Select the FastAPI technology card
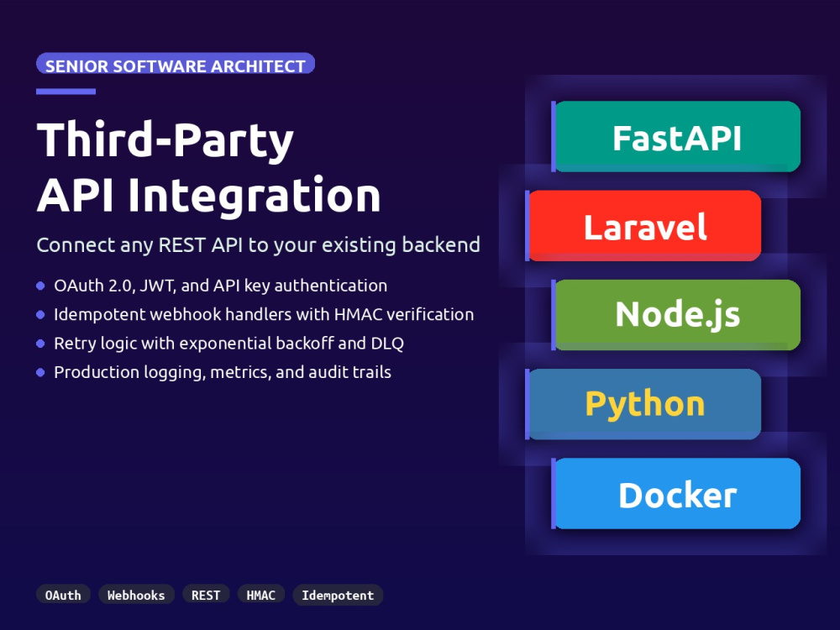840x630 pixels. coord(676,137)
